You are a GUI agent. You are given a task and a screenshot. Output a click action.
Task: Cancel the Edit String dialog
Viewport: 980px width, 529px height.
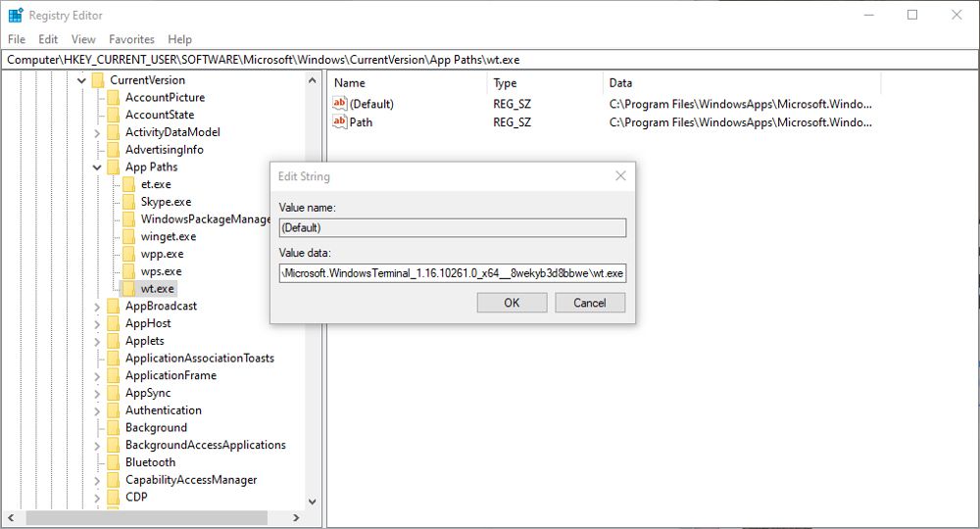tap(589, 303)
